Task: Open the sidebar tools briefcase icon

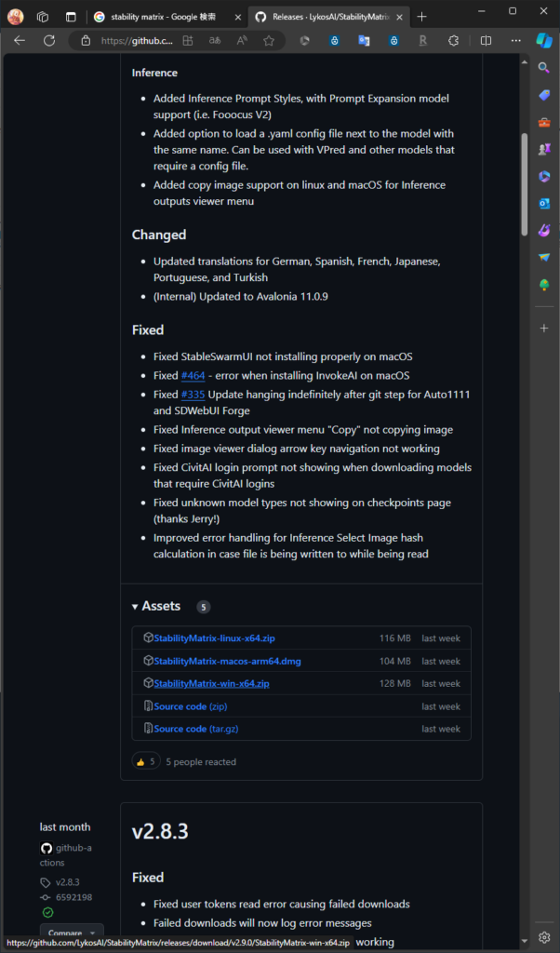Action: [x=544, y=122]
